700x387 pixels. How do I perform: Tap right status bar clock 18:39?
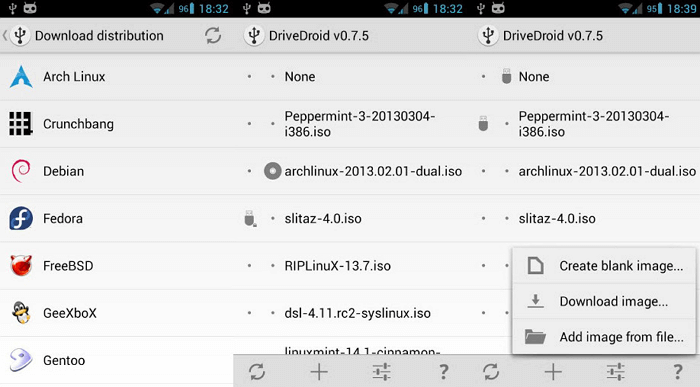point(682,8)
